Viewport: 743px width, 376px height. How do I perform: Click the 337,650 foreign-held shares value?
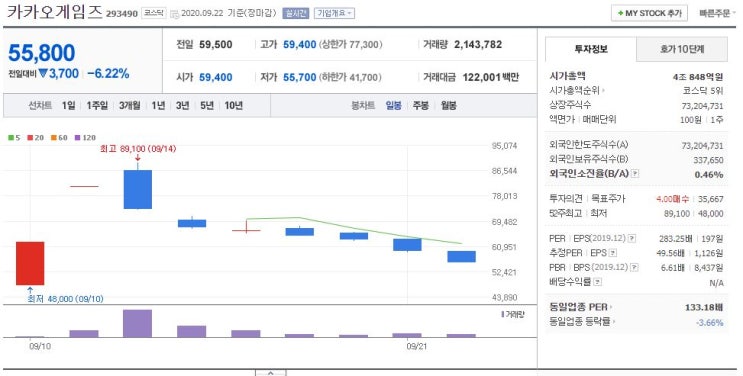[708, 160]
